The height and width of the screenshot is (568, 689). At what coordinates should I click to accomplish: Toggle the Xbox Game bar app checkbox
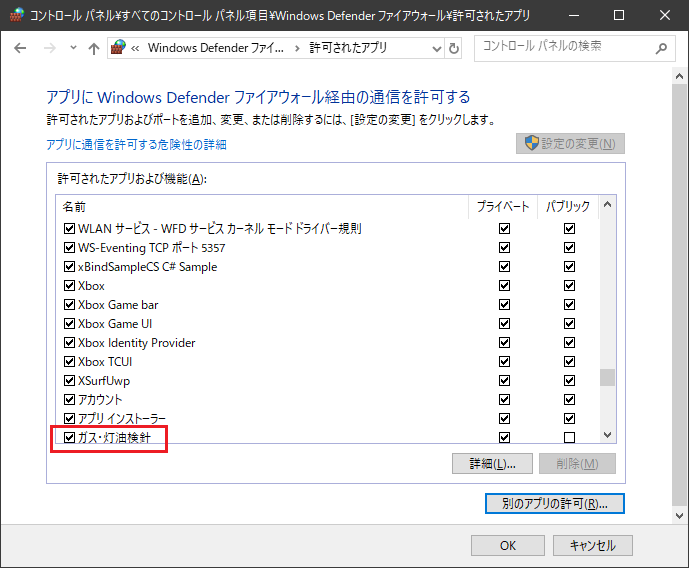point(69,305)
